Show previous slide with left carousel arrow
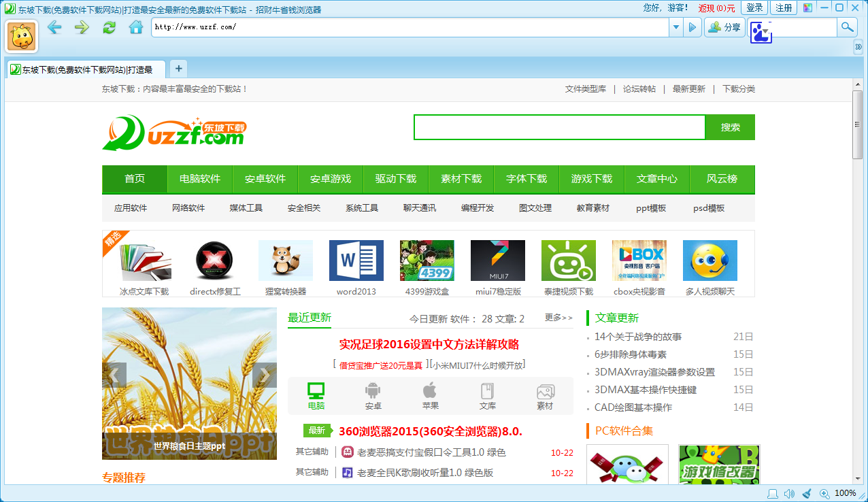The width and height of the screenshot is (868, 502). click(114, 375)
